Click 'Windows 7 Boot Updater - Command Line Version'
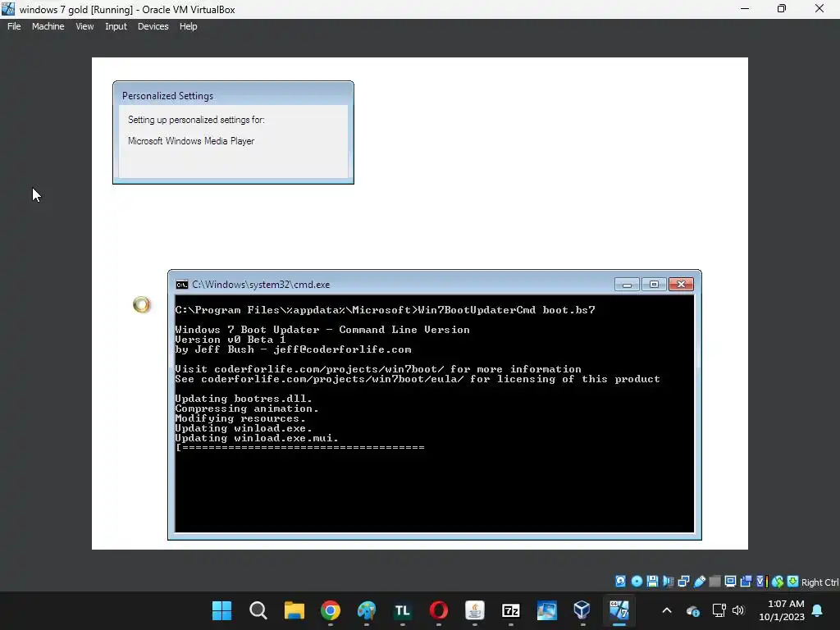840x630 pixels. (322, 330)
